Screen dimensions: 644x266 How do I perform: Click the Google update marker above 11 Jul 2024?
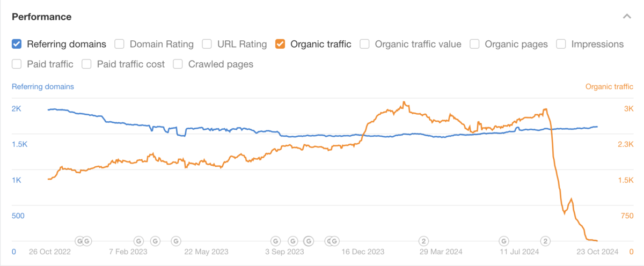pos(504,241)
